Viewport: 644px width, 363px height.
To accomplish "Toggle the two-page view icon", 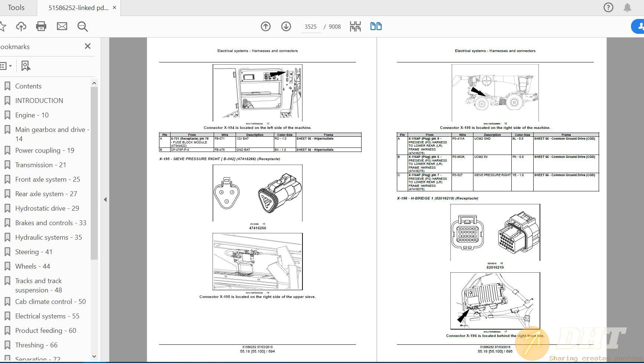I will (376, 26).
